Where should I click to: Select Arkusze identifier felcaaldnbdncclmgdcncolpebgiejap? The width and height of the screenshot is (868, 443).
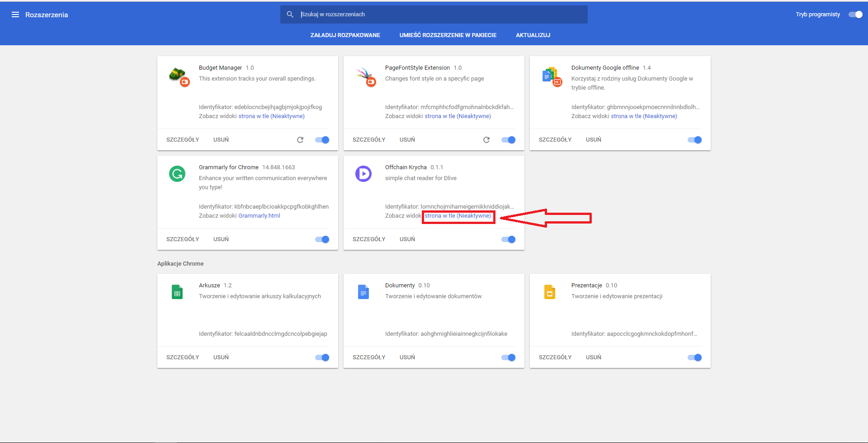pyautogui.click(x=281, y=334)
